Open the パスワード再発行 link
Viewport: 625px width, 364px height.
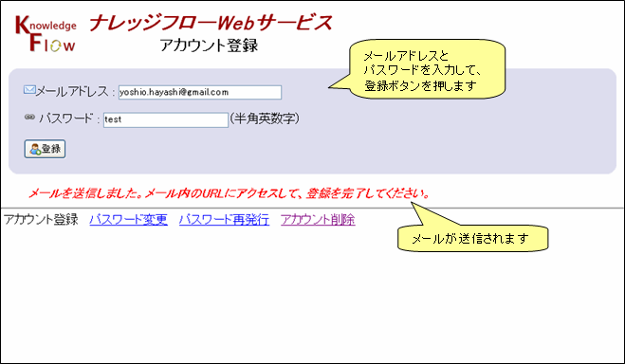[224, 219]
